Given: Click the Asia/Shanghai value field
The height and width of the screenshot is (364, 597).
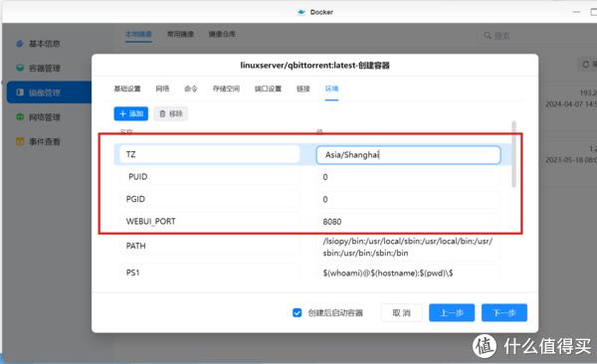Looking at the screenshot, I should click(408, 155).
